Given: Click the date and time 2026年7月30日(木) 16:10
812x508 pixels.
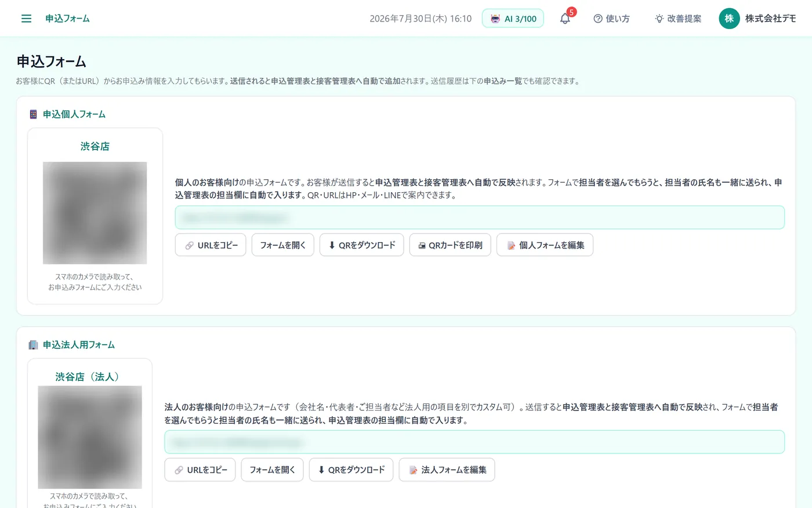Looking at the screenshot, I should click(420, 19).
